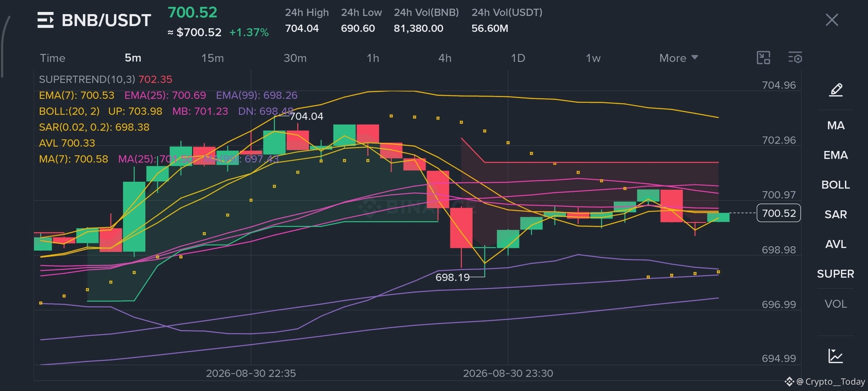Enable the VOL indicator
Screen dimensions: 868x391
836,304
